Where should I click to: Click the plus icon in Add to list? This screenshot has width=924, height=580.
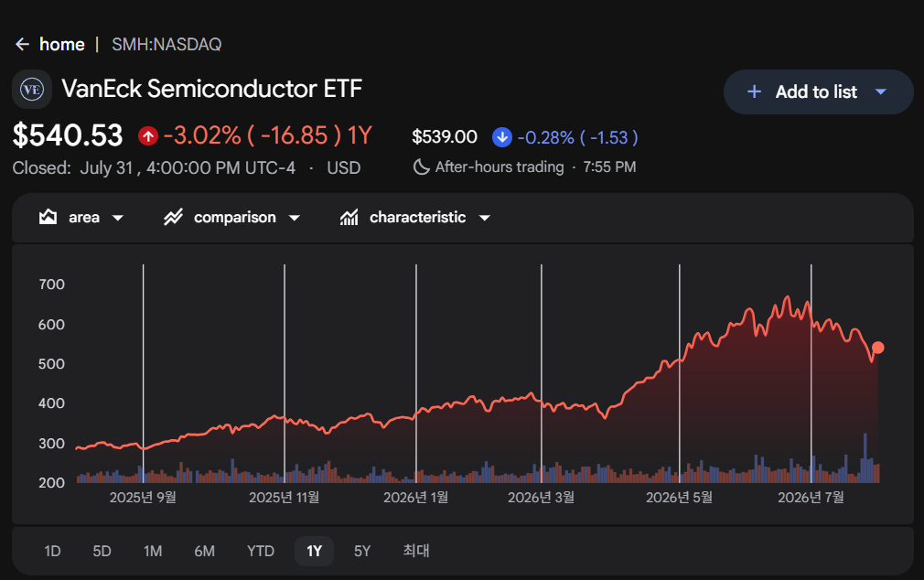point(754,92)
